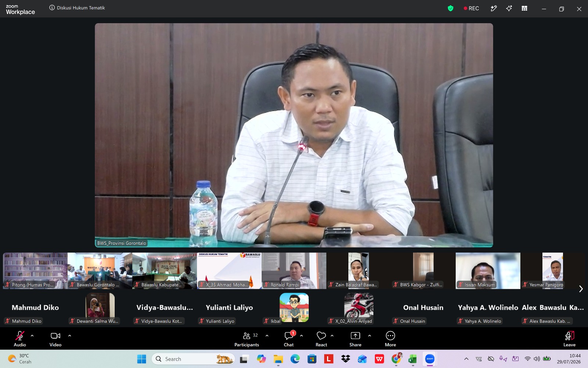Open the red L app in taskbar
Viewport: 588px width, 368px height.
(329, 359)
